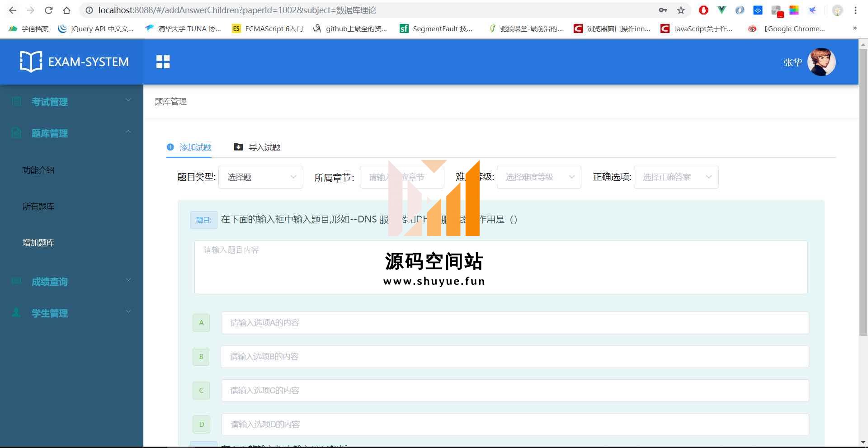Click the page vertical scrollbar thumb

click(x=863, y=192)
